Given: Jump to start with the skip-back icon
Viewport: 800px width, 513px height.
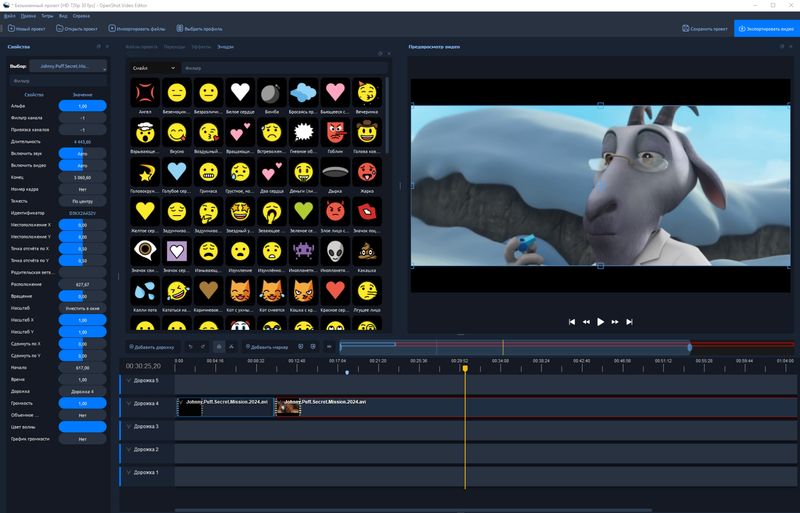Looking at the screenshot, I should point(572,322).
